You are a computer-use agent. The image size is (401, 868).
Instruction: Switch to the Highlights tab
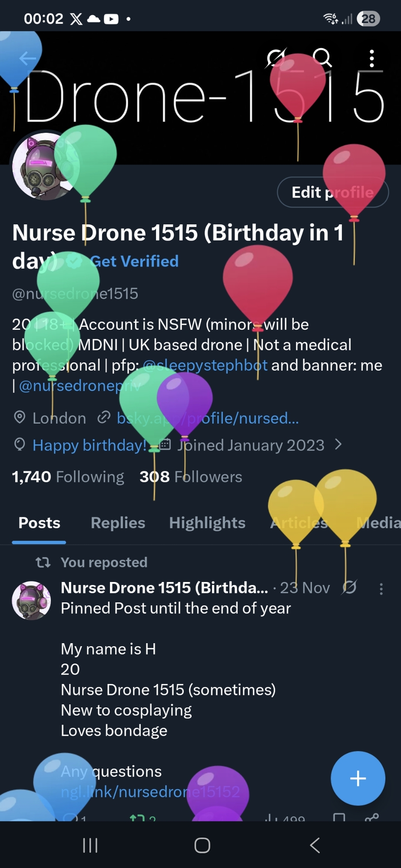pos(207,523)
